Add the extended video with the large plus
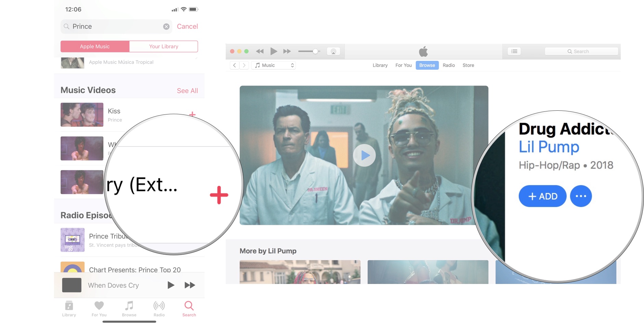Image resolution: width=644 pixels, height=326 pixels. (x=219, y=195)
